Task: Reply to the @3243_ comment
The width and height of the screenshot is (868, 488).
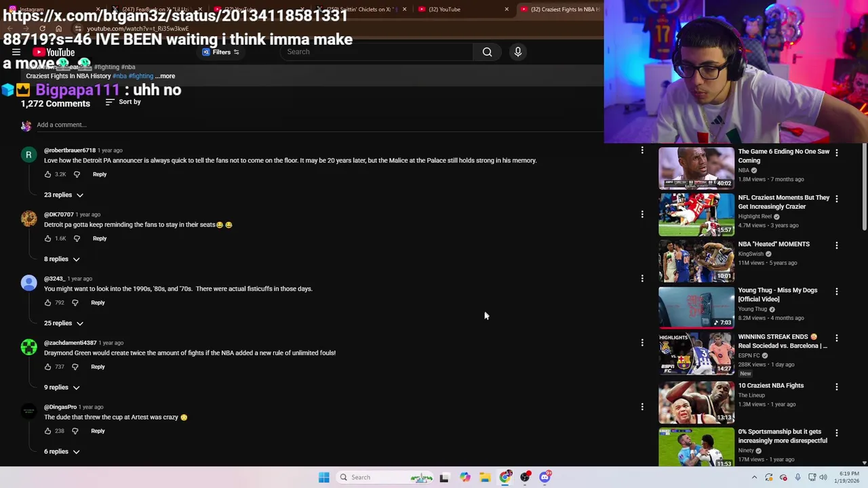Action: 98,303
